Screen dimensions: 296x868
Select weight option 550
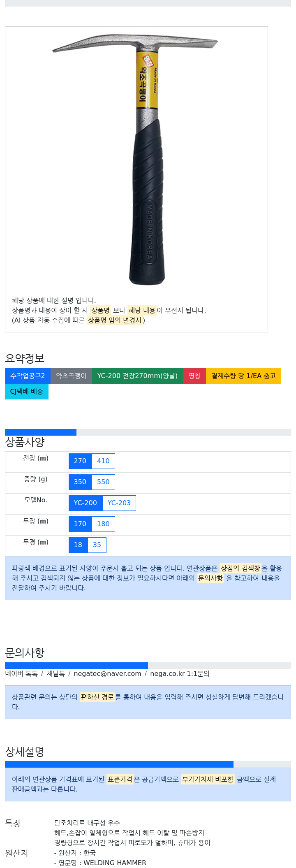(103, 482)
